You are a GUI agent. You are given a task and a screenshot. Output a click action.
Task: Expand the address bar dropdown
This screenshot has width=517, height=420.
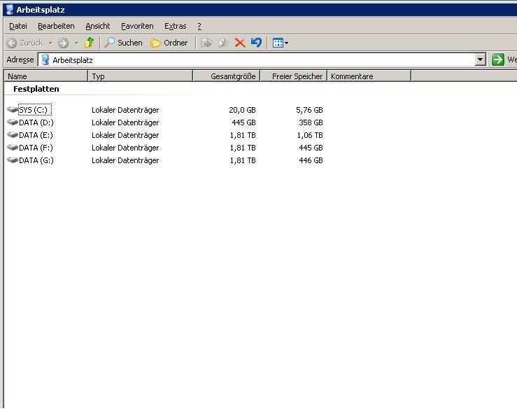(x=481, y=59)
